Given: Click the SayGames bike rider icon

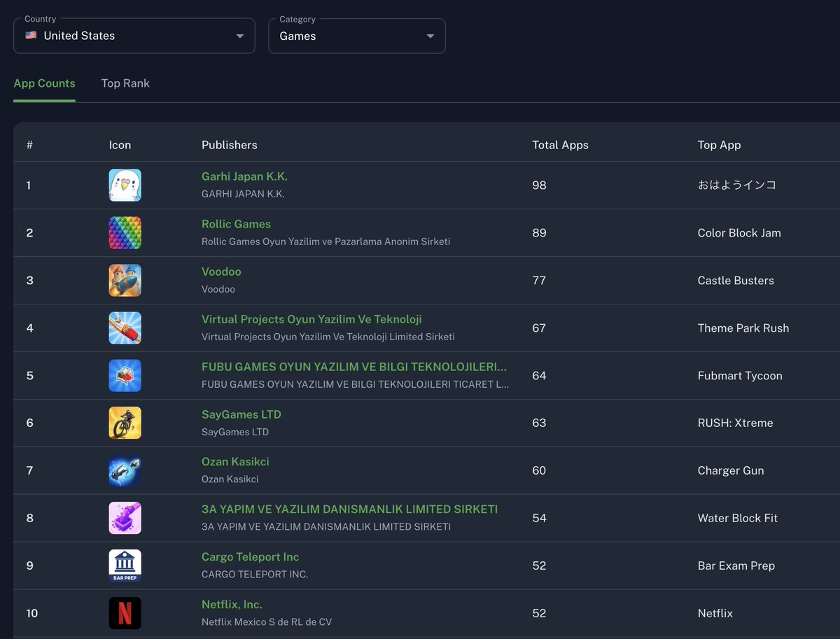Looking at the screenshot, I should [125, 423].
